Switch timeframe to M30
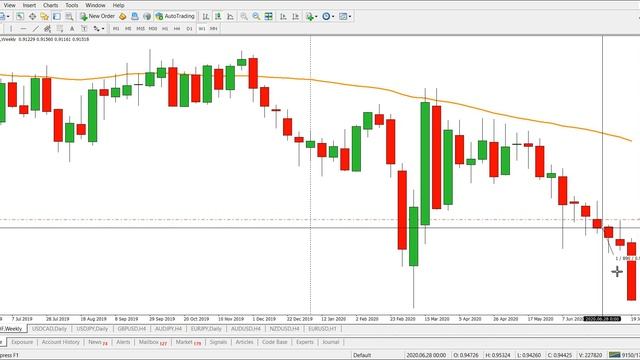 [153, 29]
